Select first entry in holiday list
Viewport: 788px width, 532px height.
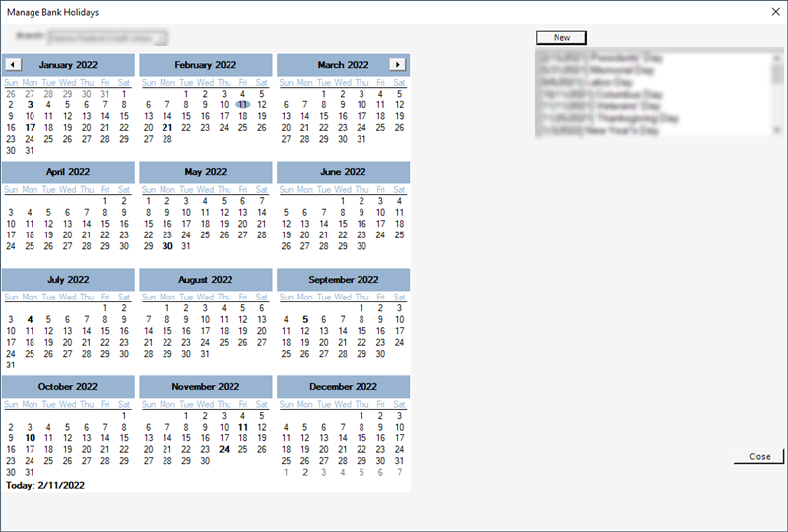coord(601,58)
